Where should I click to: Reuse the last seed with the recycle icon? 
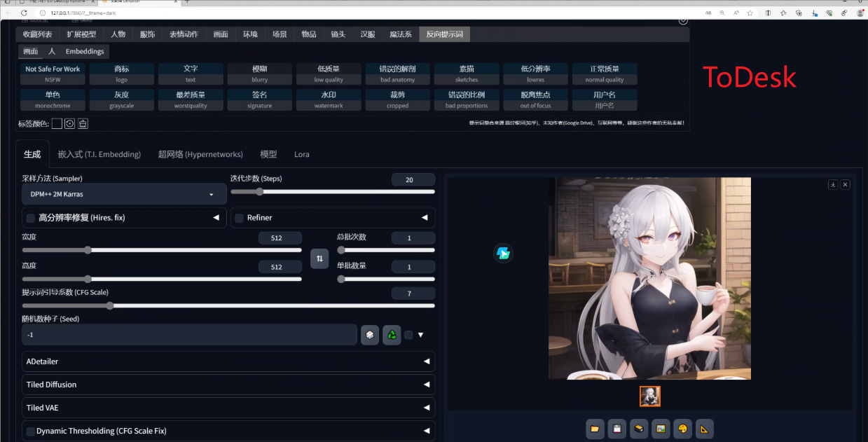pos(392,335)
